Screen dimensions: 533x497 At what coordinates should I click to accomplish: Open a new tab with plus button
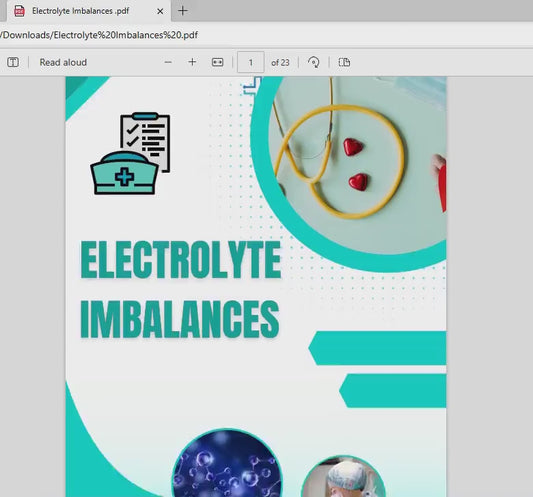click(x=183, y=11)
